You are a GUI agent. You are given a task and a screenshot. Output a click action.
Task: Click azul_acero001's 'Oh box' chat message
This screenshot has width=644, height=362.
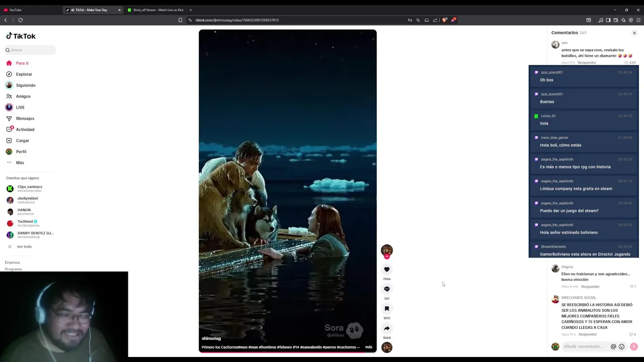(584, 76)
